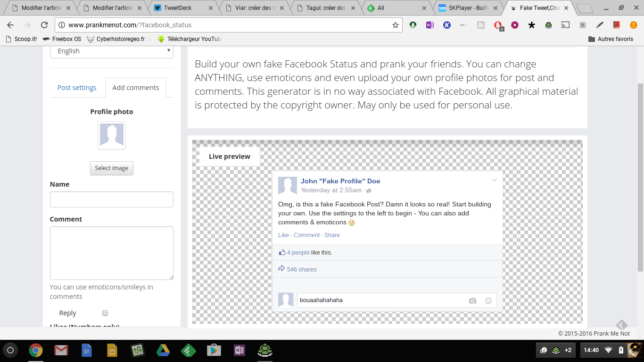The width and height of the screenshot is (644, 362).
Task: Click the page vertical scrollbar
Action: (x=640, y=177)
